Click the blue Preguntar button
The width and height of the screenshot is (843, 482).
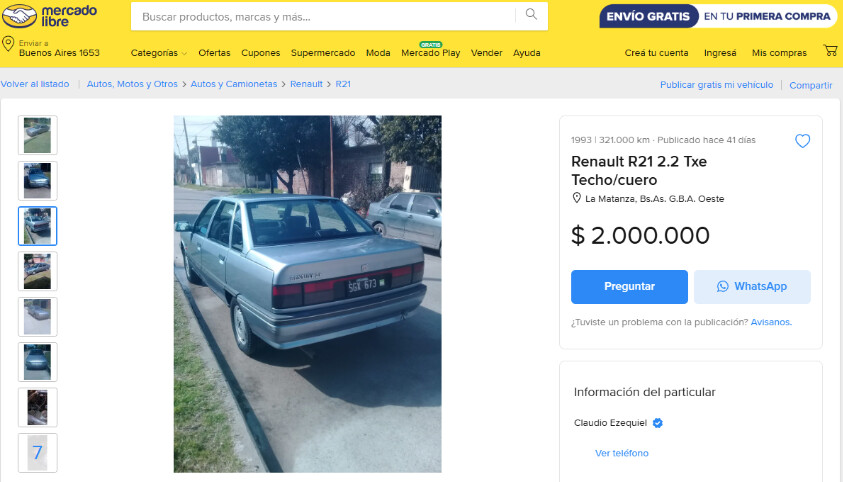tap(629, 286)
